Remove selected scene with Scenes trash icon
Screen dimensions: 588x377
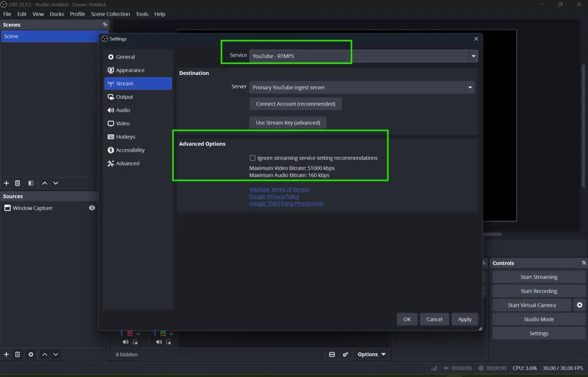point(18,183)
